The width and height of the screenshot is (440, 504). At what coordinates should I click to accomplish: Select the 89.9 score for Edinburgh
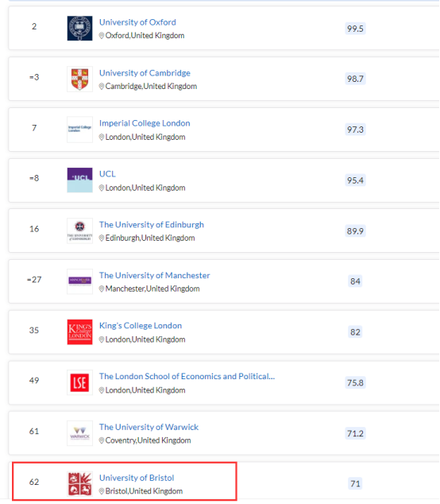click(355, 231)
